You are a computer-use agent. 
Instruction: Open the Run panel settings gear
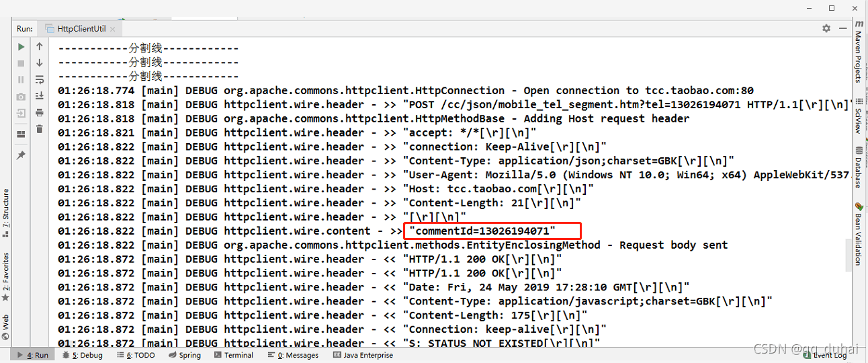point(826,28)
